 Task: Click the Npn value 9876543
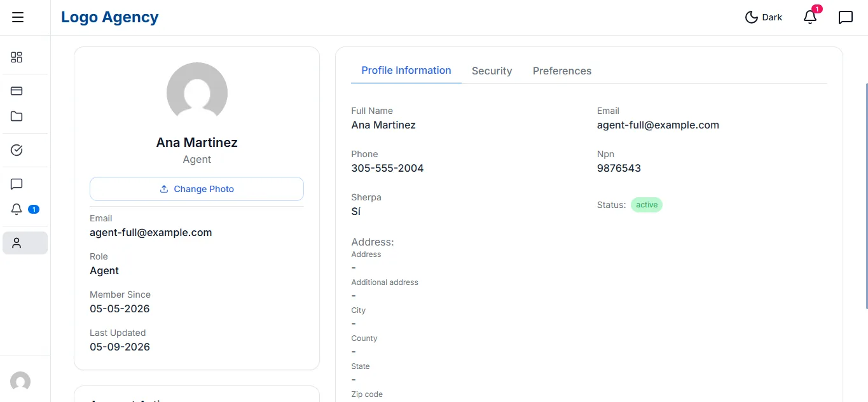[619, 169]
